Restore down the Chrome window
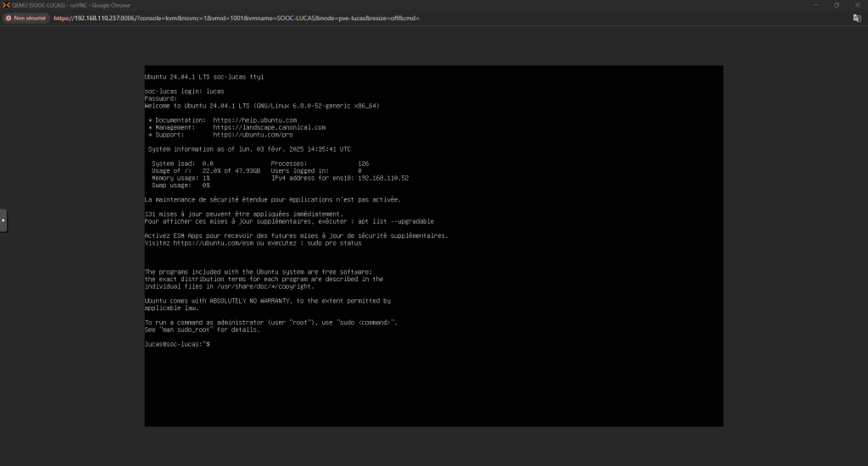Viewport: 868px width, 466px height. point(836,5)
